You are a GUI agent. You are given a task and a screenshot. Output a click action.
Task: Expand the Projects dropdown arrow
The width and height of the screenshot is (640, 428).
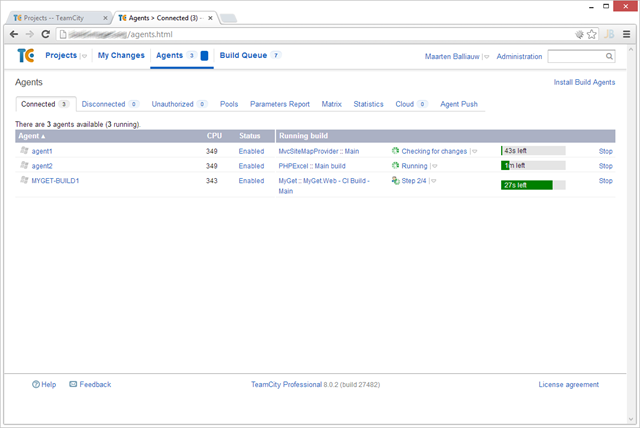click(x=84, y=56)
